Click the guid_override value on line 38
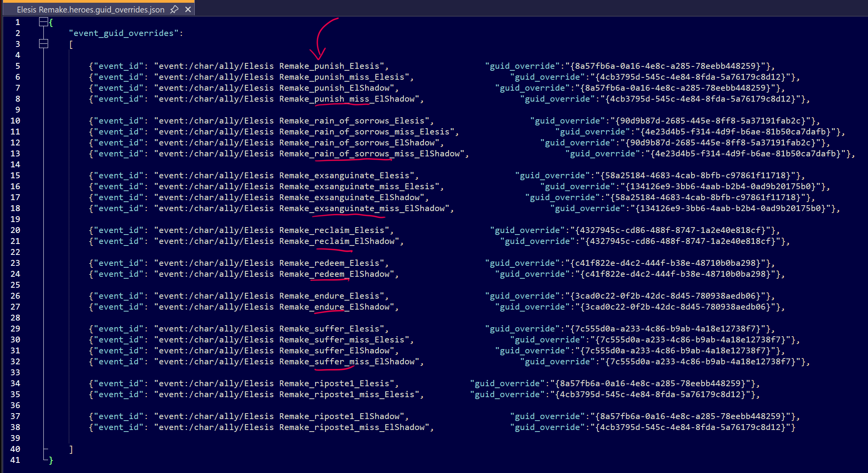 coord(690,427)
